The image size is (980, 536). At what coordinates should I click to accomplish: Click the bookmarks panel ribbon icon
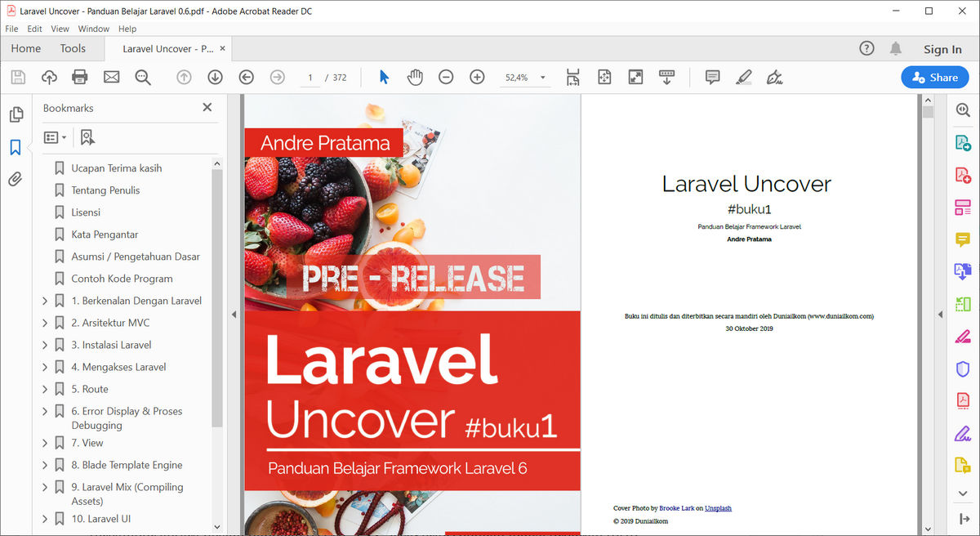15,147
